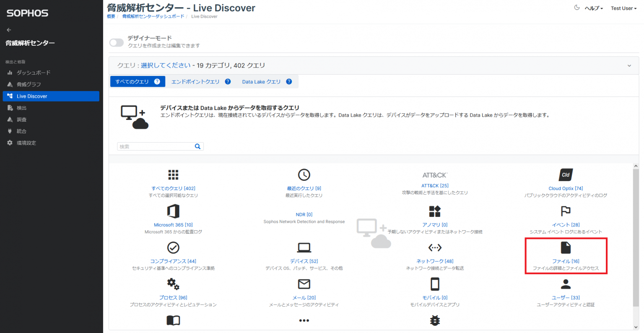Collapse the クエリ panel chevron

click(x=629, y=66)
